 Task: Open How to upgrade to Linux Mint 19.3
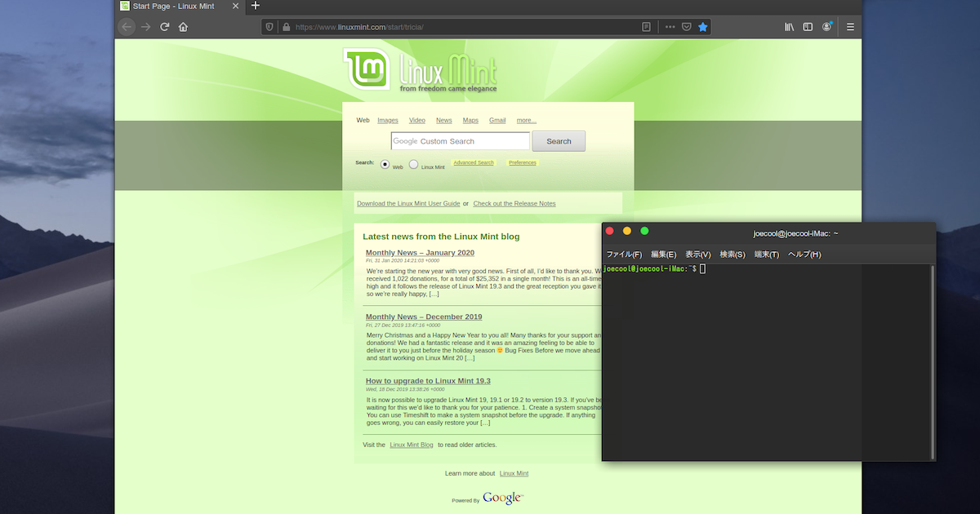coord(428,381)
